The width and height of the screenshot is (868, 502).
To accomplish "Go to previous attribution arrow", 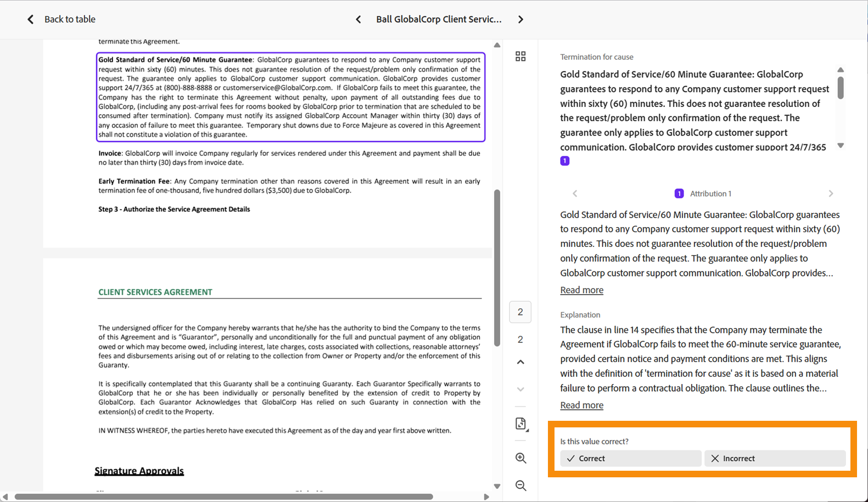I will point(575,193).
